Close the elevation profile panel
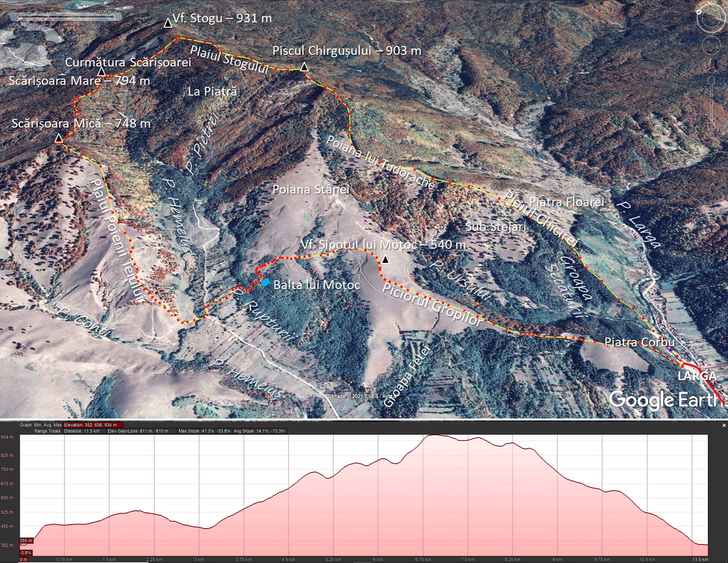Viewport: 728px width, 563px height. (724, 425)
